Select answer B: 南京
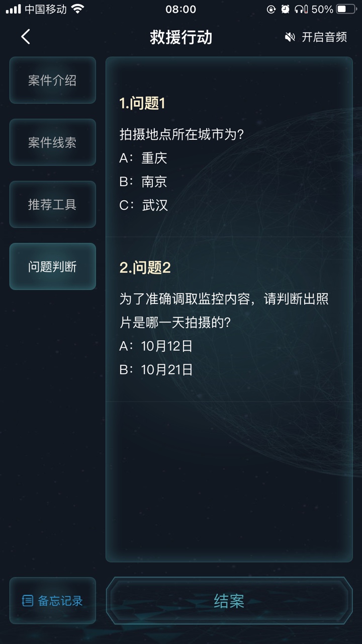362x644 pixels. pyautogui.click(x=143, y=182)
